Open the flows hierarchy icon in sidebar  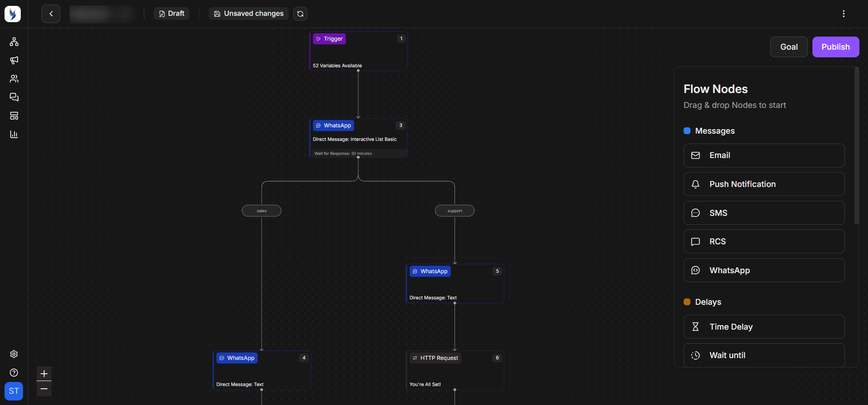[14, 42]
